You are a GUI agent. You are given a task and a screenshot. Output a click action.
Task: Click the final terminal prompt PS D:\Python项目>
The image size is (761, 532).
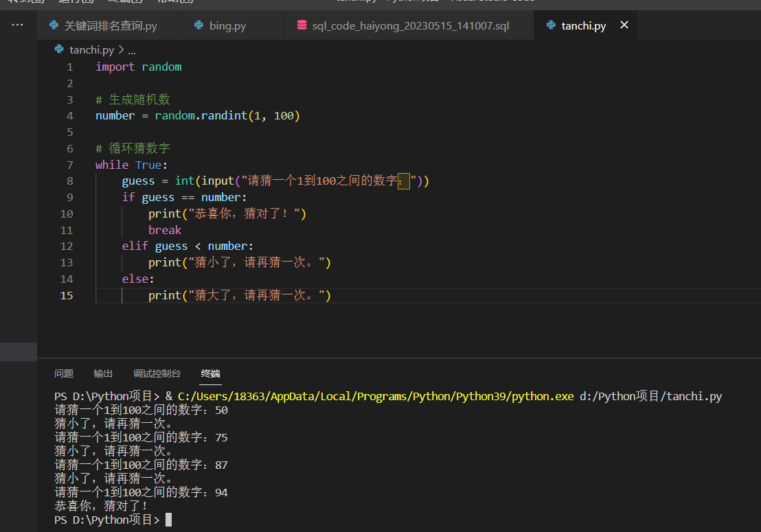click(x=106, y=520)
